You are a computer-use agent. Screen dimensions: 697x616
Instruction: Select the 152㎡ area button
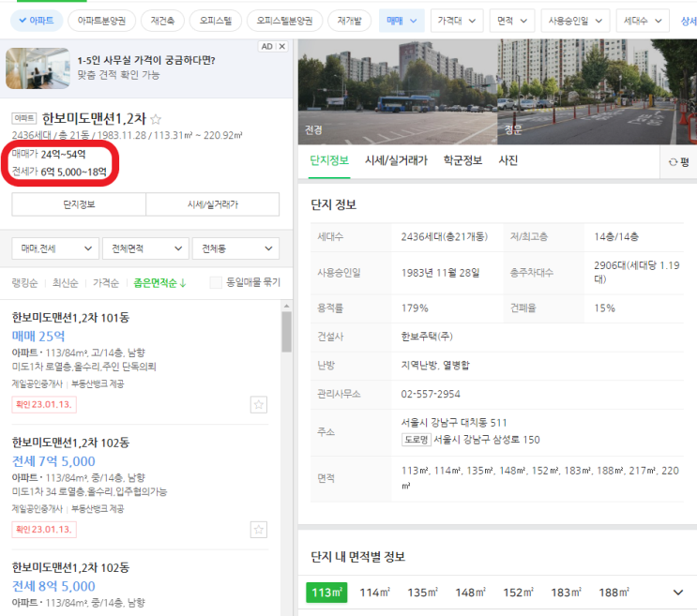tap(519, 593)
